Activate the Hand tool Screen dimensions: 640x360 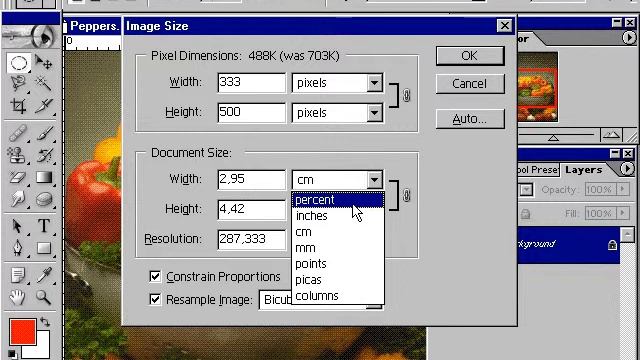click(x=18, y=297)
